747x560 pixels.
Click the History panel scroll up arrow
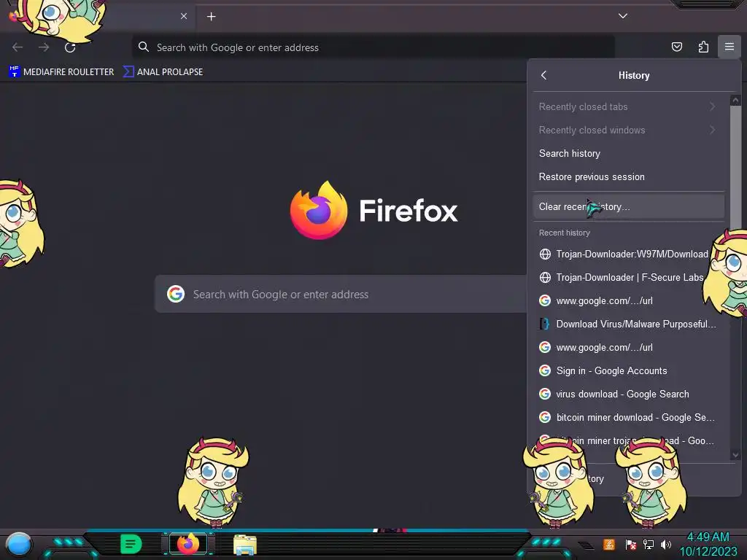point(735,100)
